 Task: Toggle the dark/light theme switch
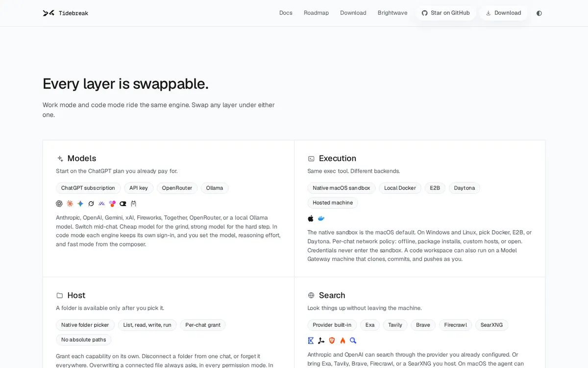[539, 13]
